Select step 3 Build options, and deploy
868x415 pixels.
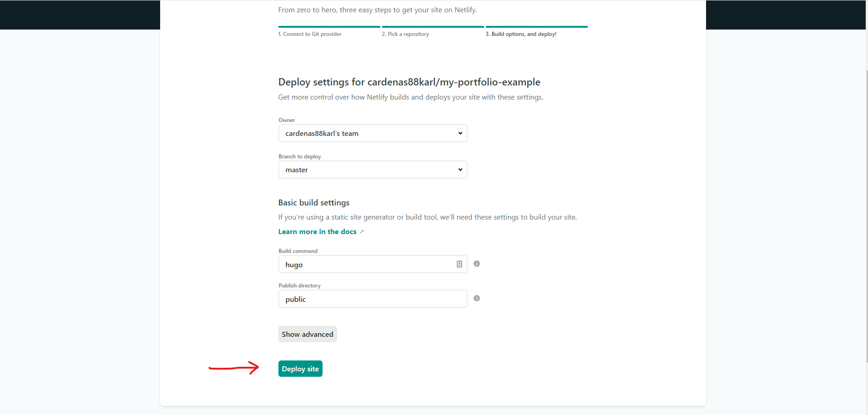coord(521,34)
